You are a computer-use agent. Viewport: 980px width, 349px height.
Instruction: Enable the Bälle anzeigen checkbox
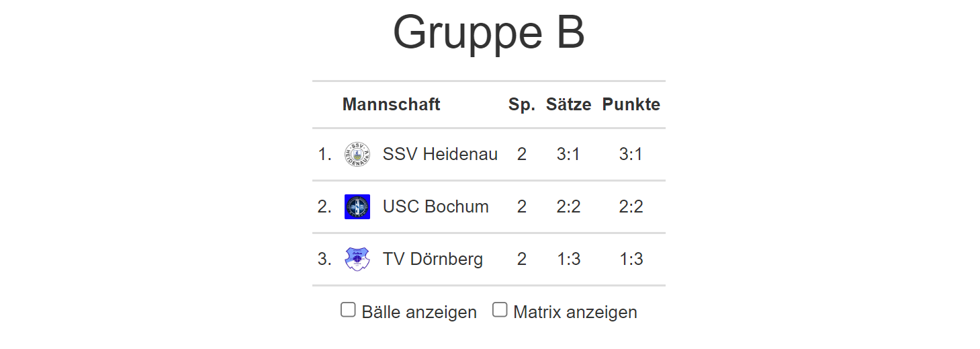(x=348, y=310)
